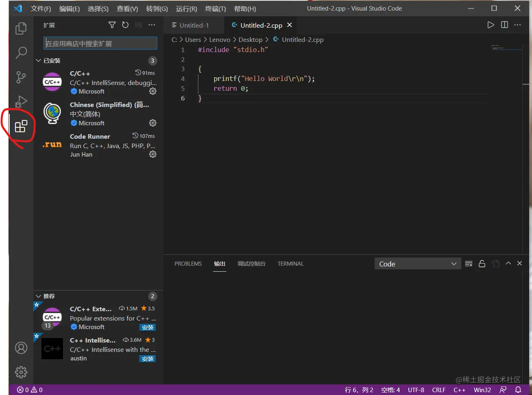Maximize the panel with up chevron
Screen dimensions: 532x395
point(508,264)
